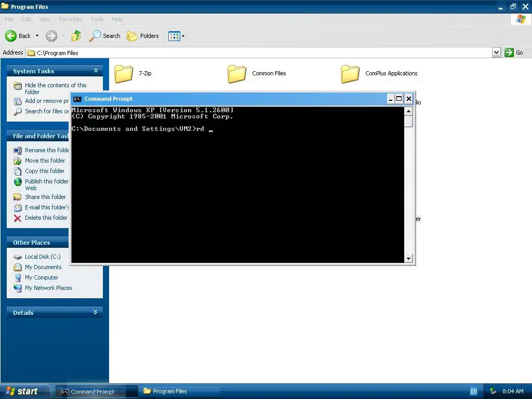Image resolution: width=532 pixels, height=399 pixels.
Task: Click Command Prompt scrollbar up arrow
Action: (x=408, y=111)
